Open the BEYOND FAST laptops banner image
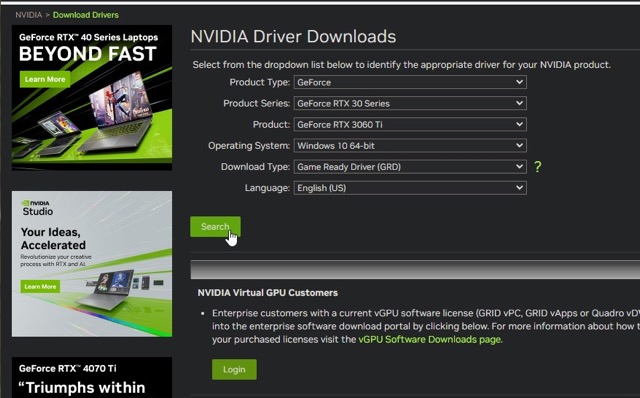 coord(92,98)
